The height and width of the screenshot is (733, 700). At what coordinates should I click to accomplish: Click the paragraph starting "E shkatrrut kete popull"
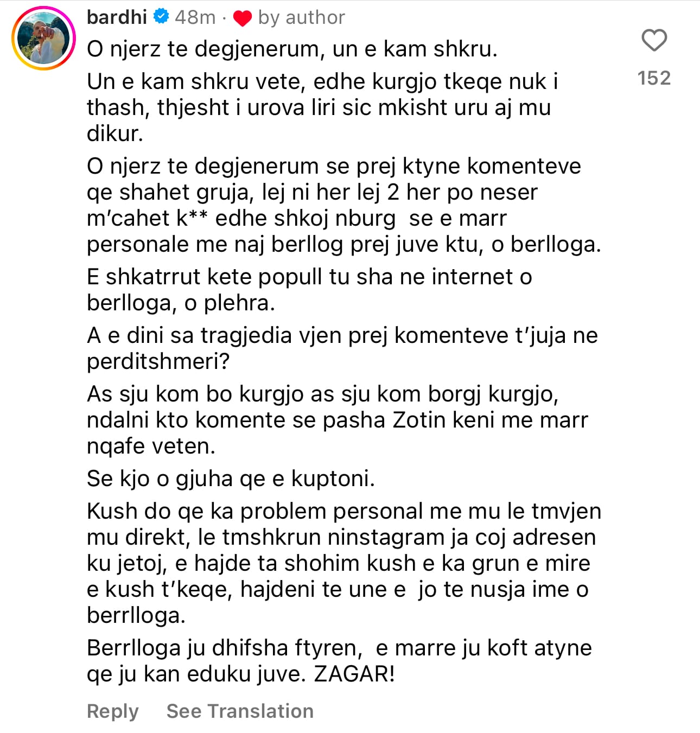309,290
